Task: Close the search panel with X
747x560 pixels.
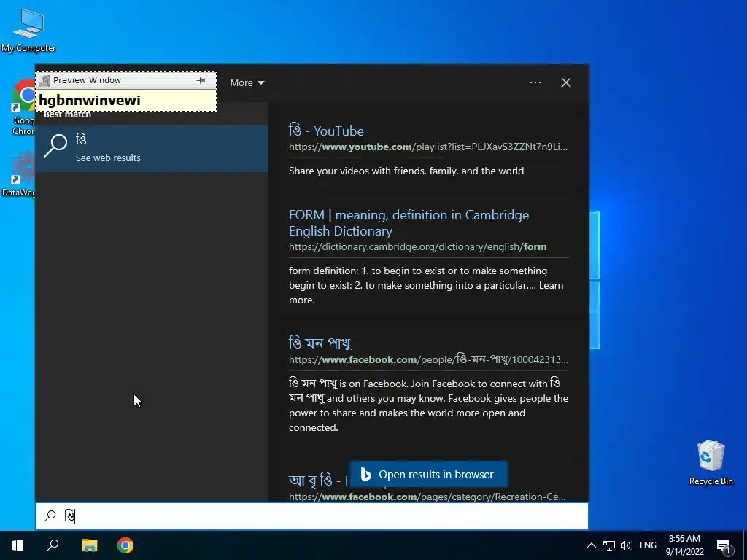Action: click(566, 82)
